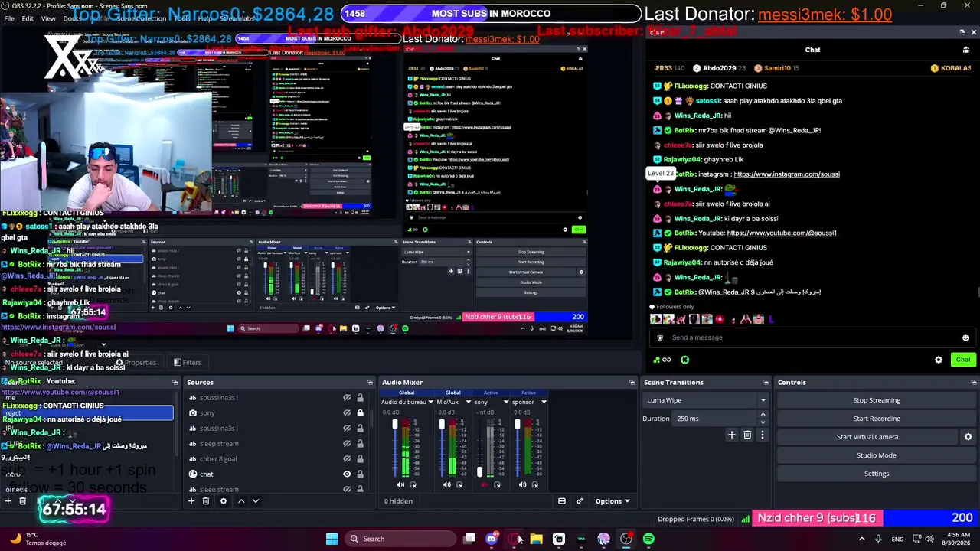Add a new scene in Scenes panel
Screen dimensions: 980x551
click(x=8, y=501)
